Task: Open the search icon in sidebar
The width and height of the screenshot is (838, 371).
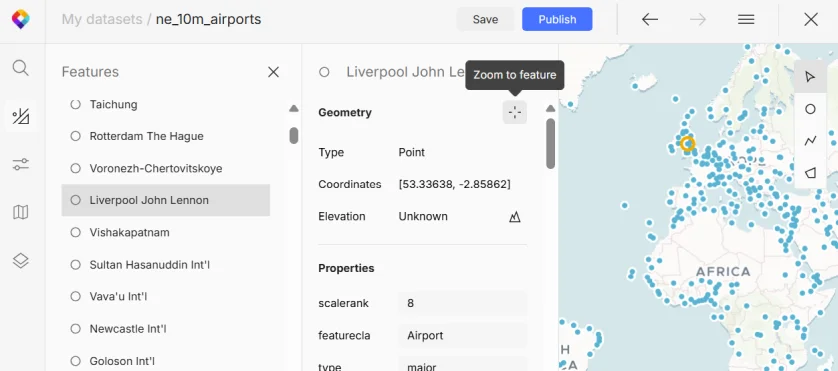Action: (20, 68)
